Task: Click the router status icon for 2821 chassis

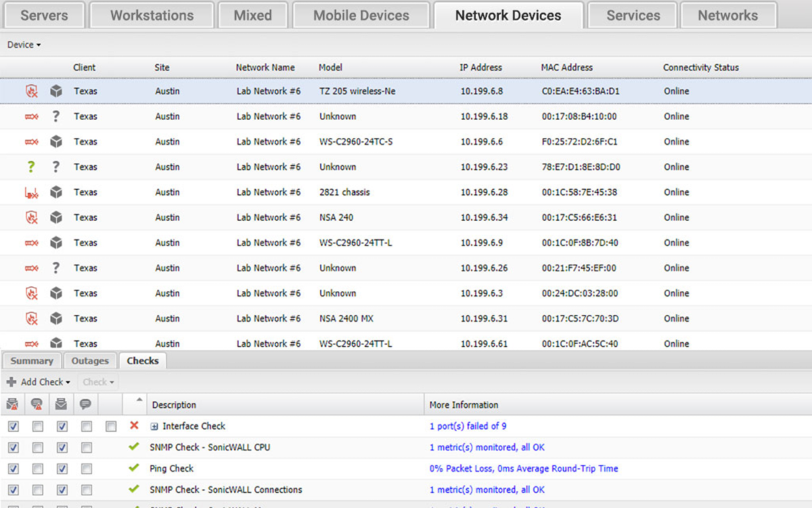Action: (x=31, y=192)
